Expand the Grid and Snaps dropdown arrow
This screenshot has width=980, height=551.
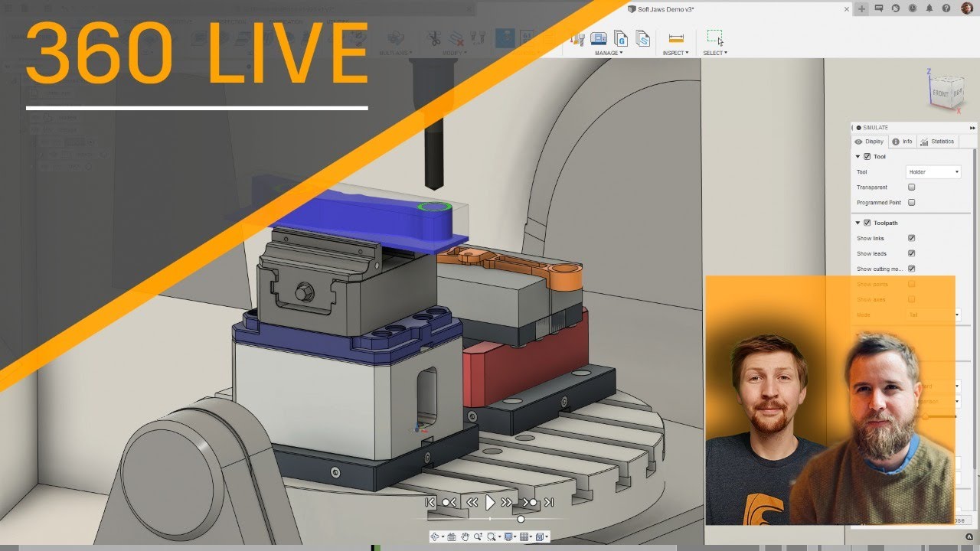click(531, 536)
